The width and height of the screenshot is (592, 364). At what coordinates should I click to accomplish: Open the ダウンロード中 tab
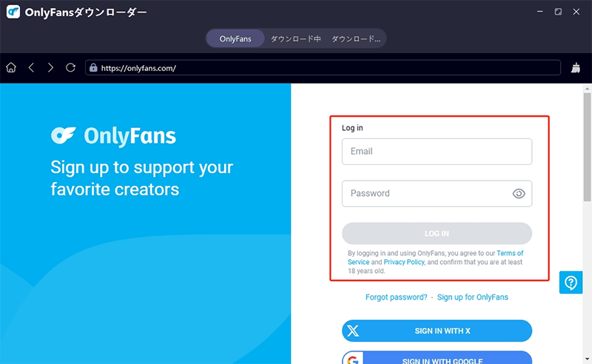[295, 38]
